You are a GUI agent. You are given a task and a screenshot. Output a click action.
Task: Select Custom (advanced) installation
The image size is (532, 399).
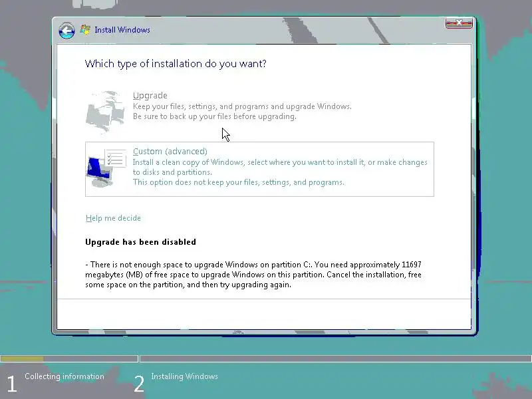click(259, 169)
